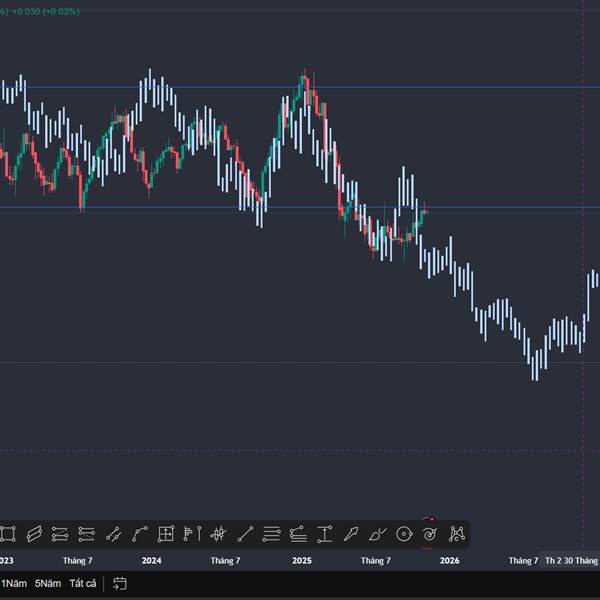Pick the Bars Pattern tool
Viewport: 600px width, 600px height.
click(192, 533)
